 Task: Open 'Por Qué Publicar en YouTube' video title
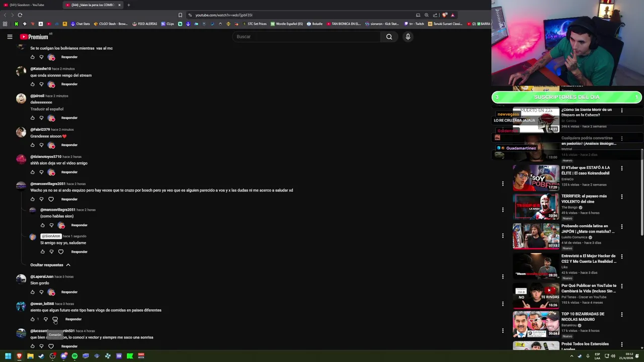(x=589, y=289)
